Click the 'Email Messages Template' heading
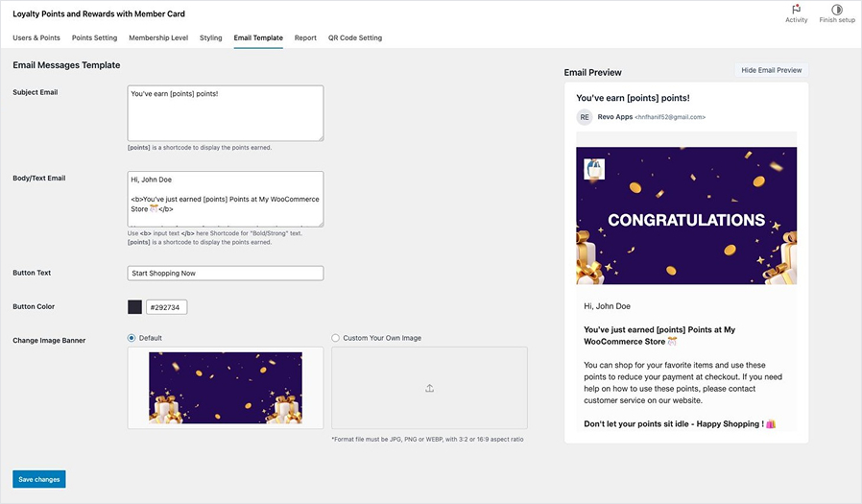The height and width of the screenshot is (504, 862). [66, 65]
